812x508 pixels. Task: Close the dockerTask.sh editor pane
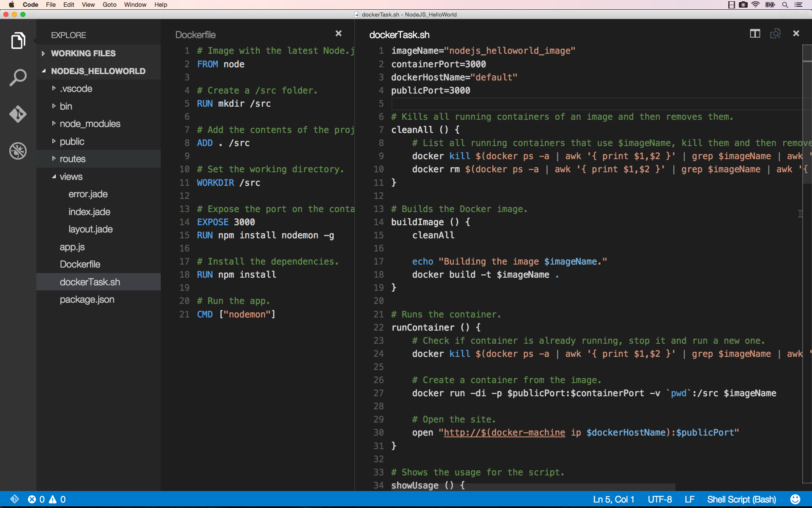(x=796, y=33)
